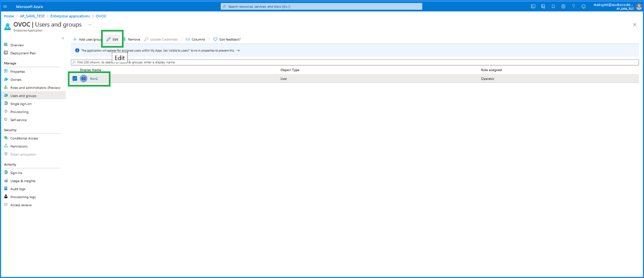Image resolution: width=644 pixels, height=278 pixels.
Task: Open the portal hamburger menu
Action: [5, 7]
